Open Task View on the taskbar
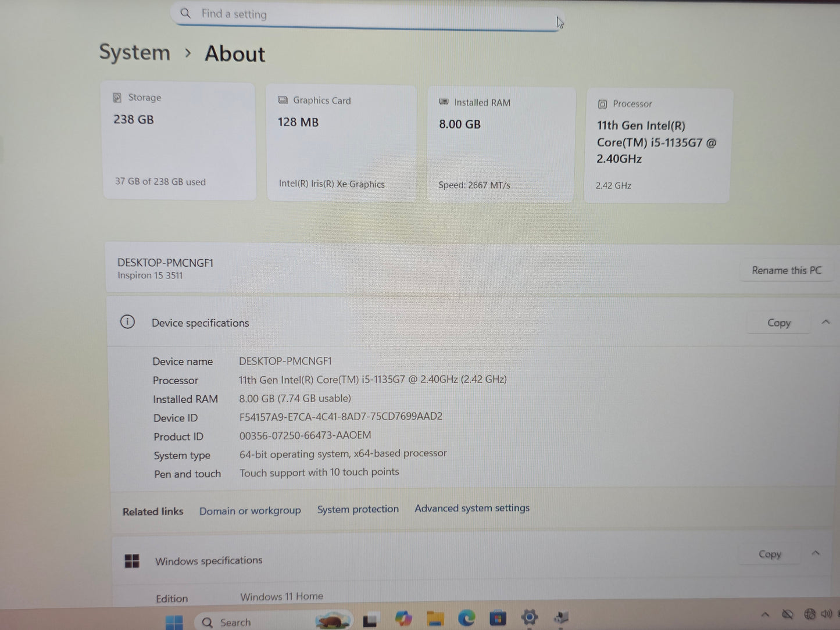This screenshot has height=630, width=840. point(371,620)
